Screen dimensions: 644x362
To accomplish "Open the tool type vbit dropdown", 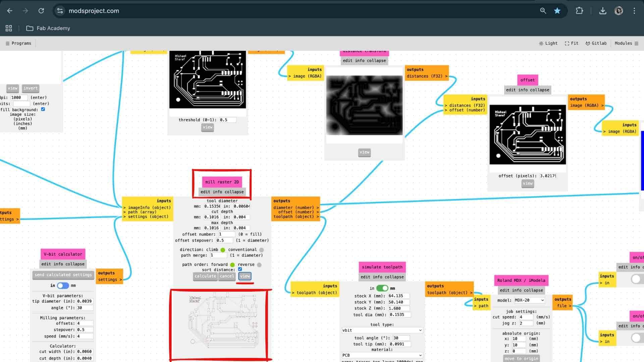I will point(382,330).
